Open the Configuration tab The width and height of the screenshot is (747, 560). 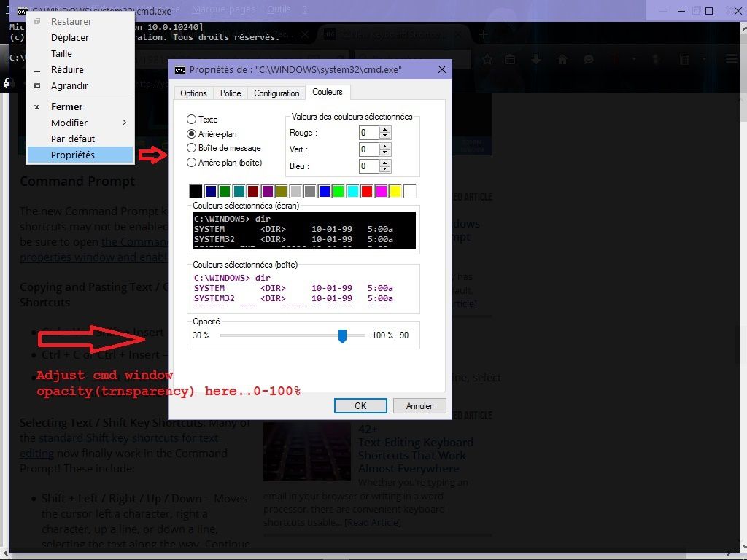(276, 93)
